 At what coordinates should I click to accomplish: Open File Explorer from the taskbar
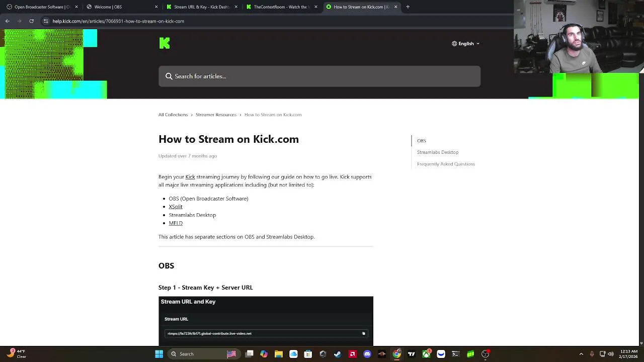click(279, 354)
